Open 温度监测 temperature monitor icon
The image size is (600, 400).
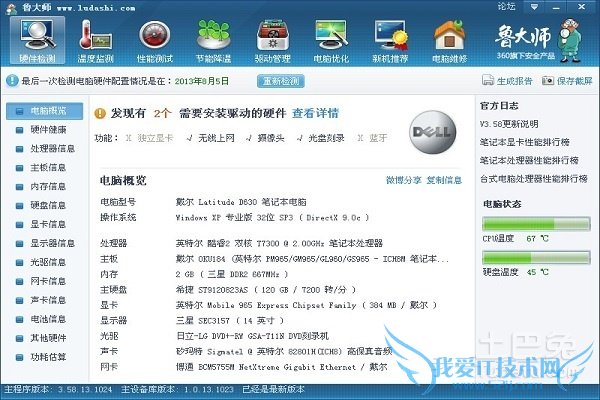coord(95,40)
